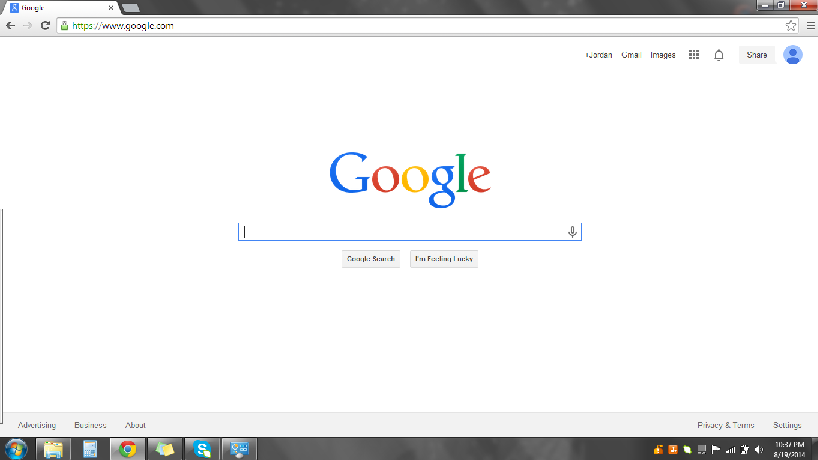Click the browser forward arrow
The height and width of the screenshot is (460, 818).
tap(28, 26)
